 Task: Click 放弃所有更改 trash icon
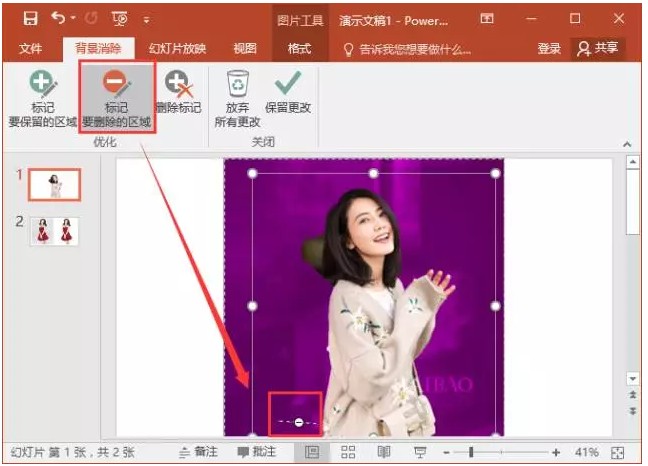(x=238, y=98)
